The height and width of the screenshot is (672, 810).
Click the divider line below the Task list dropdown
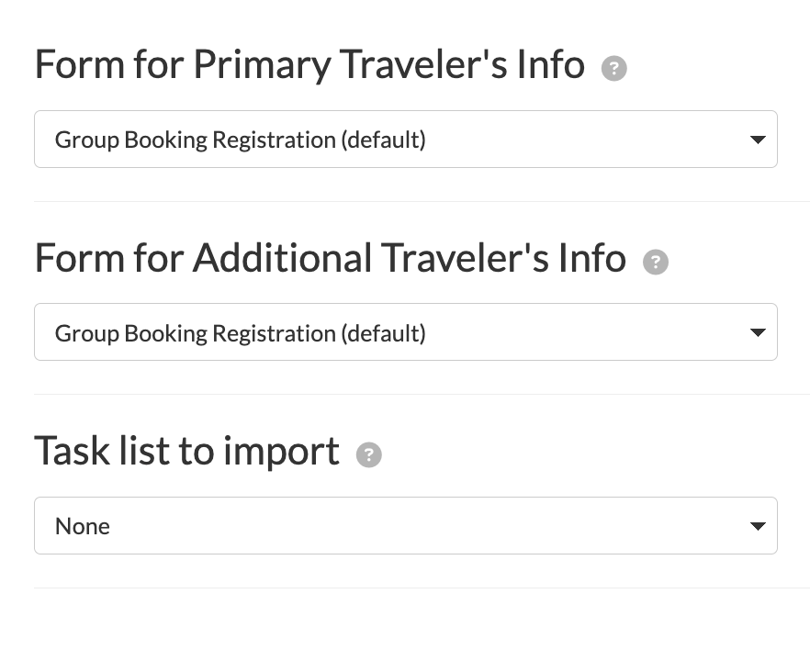point(422,588)
